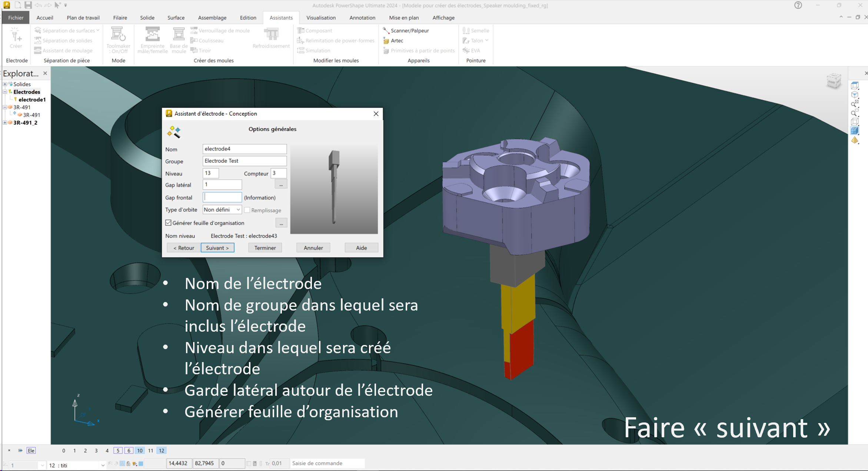
Task: Click the shaded blue cube display icon
Action: tap(855, 131)
